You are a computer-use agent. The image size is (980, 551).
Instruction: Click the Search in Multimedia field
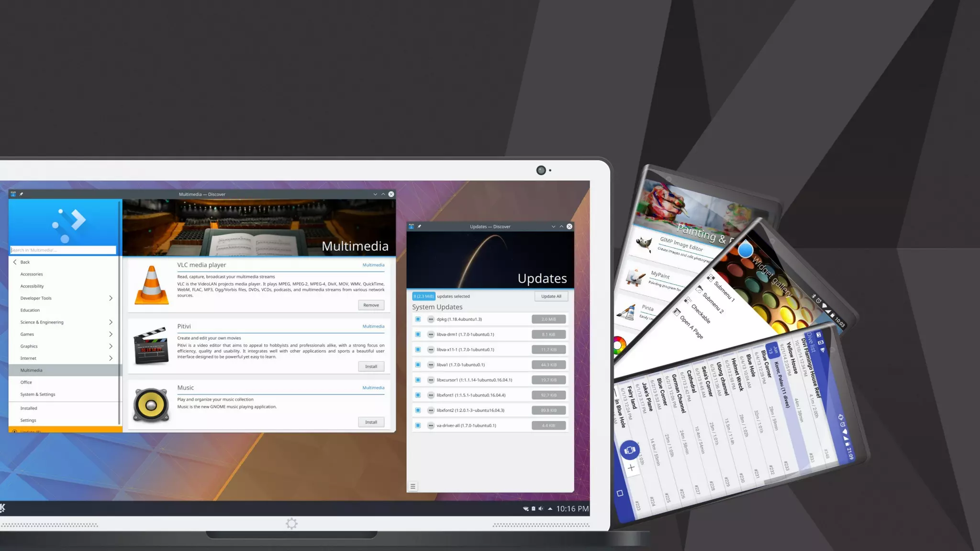[x=63, y=250]
